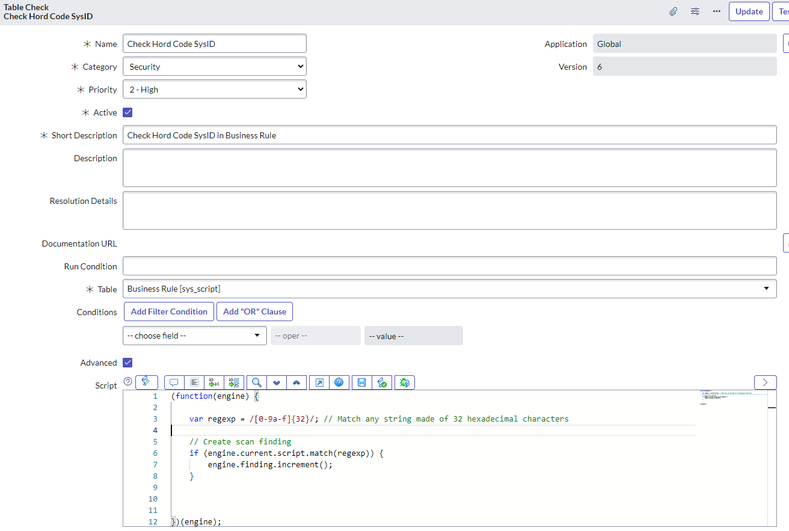Toggle the Advanced checkbox

(128, 362)
